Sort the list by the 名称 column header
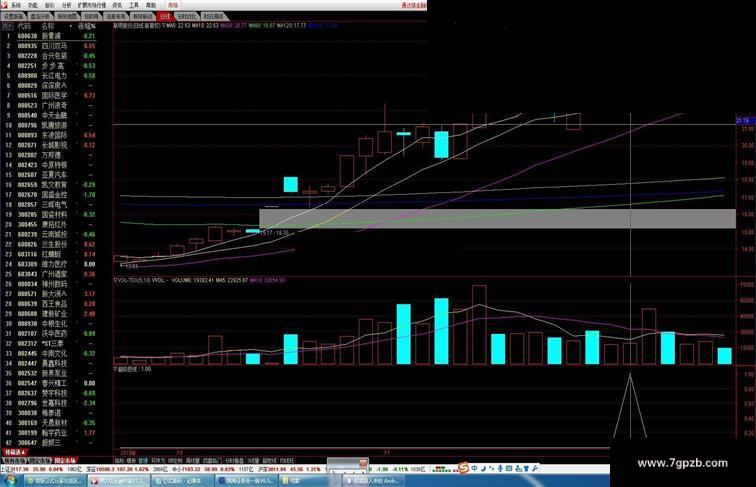Viewport: 756px width, 487px height. (x=48, y=26)
